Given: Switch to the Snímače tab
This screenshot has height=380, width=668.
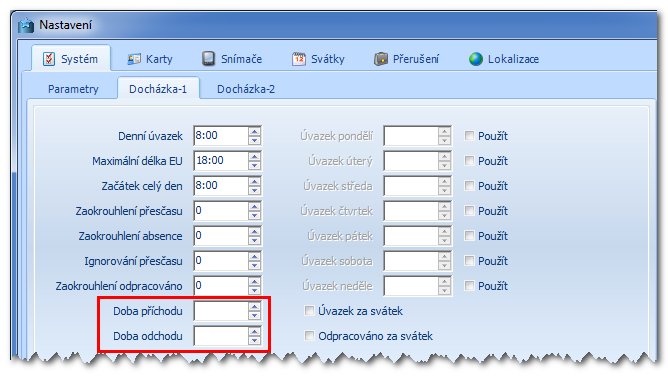Looking at the screenshot, I should [x=232, y=59].
